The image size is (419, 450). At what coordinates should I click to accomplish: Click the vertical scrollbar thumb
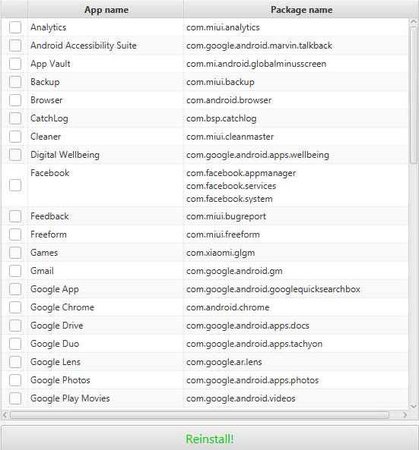(x=414, y=91)
